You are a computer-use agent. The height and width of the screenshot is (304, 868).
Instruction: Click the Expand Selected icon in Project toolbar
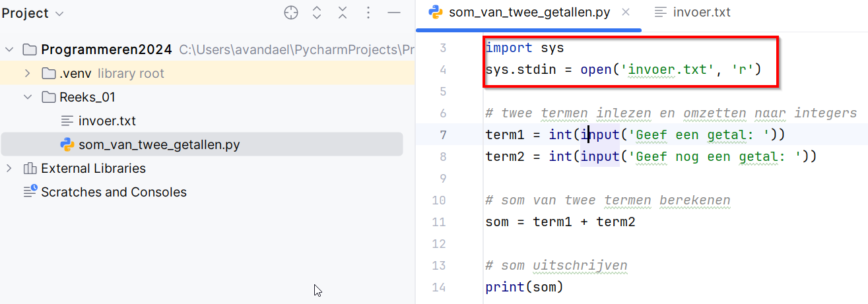point(317,13)
